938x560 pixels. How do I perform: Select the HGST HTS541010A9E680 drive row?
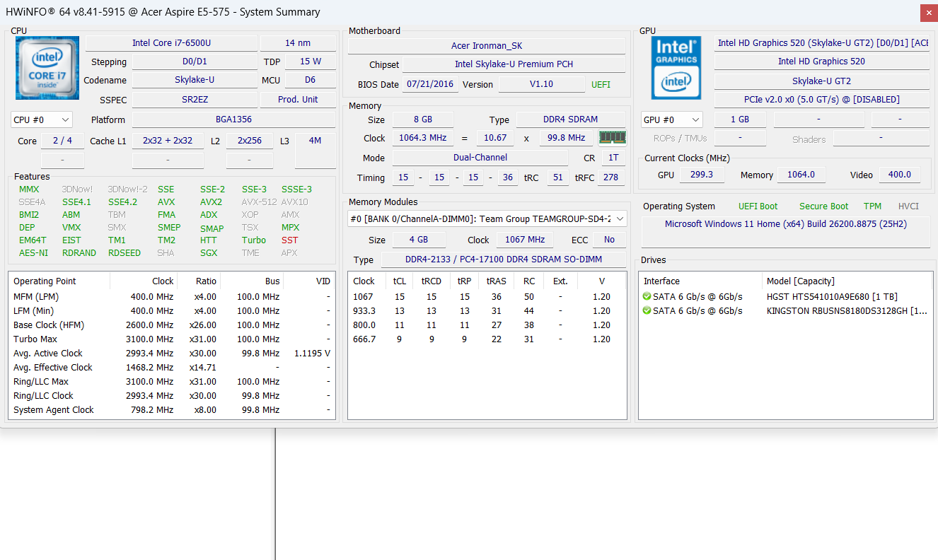(x=785, y=296)
